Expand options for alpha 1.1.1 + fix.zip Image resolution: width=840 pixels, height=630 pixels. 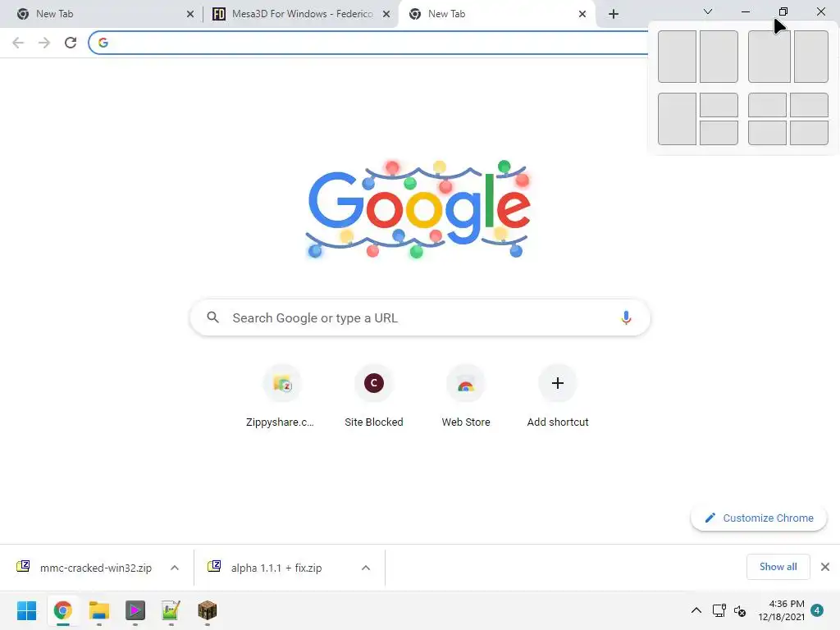pos(366,568)
